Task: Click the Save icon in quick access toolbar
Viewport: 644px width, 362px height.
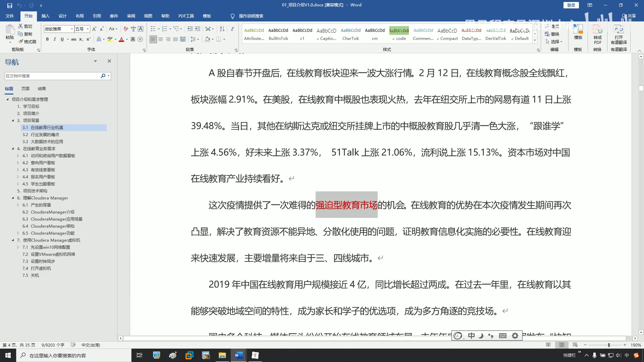Action: pyautogui.click(x=9, y=5)
